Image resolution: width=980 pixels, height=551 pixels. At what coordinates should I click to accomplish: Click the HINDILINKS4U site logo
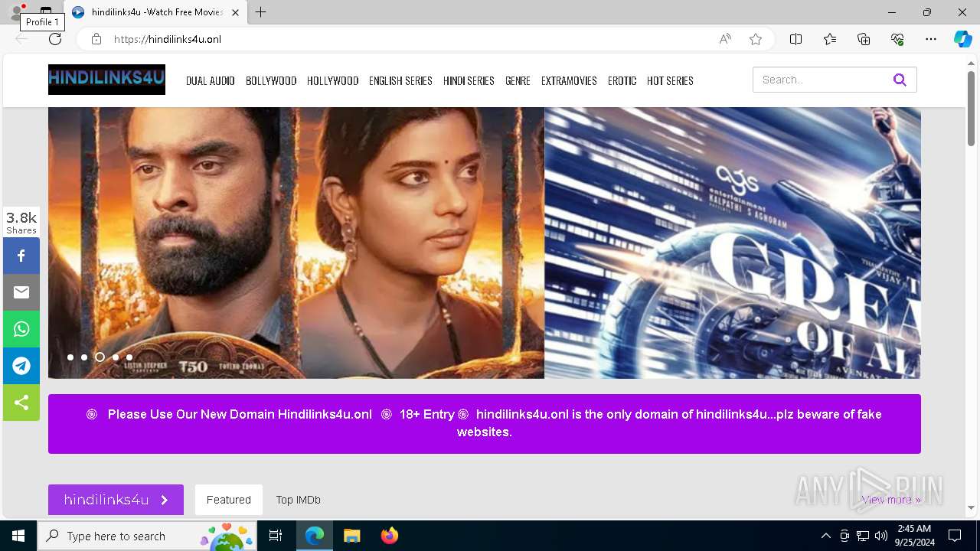[x=106, y=80]
